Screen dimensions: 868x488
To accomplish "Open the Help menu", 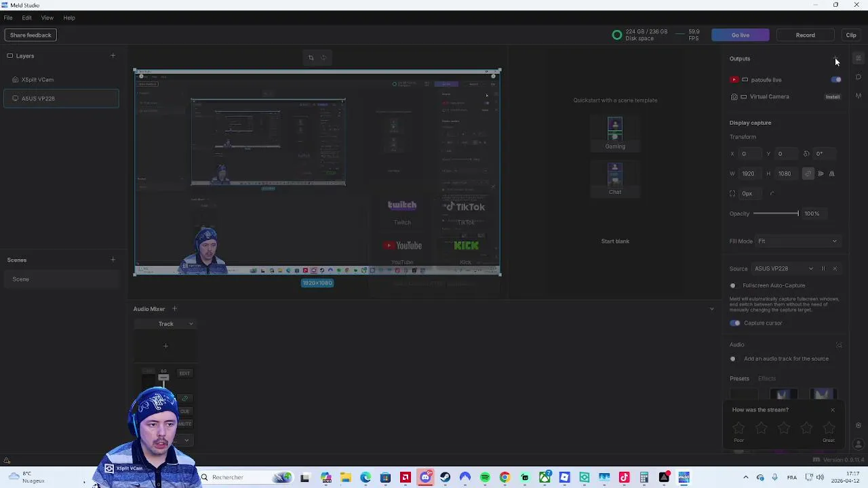I will 69,18.
